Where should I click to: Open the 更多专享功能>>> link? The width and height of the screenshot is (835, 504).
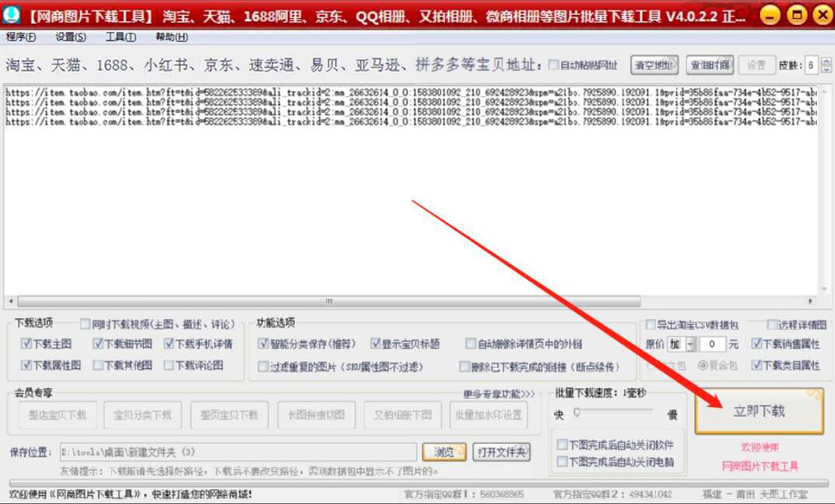point(499,394)
